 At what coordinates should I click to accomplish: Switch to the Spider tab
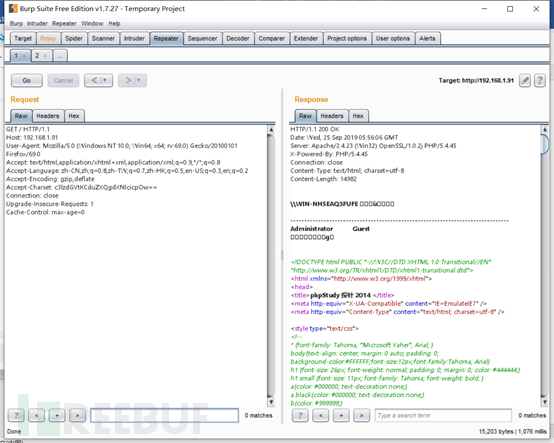74,39
